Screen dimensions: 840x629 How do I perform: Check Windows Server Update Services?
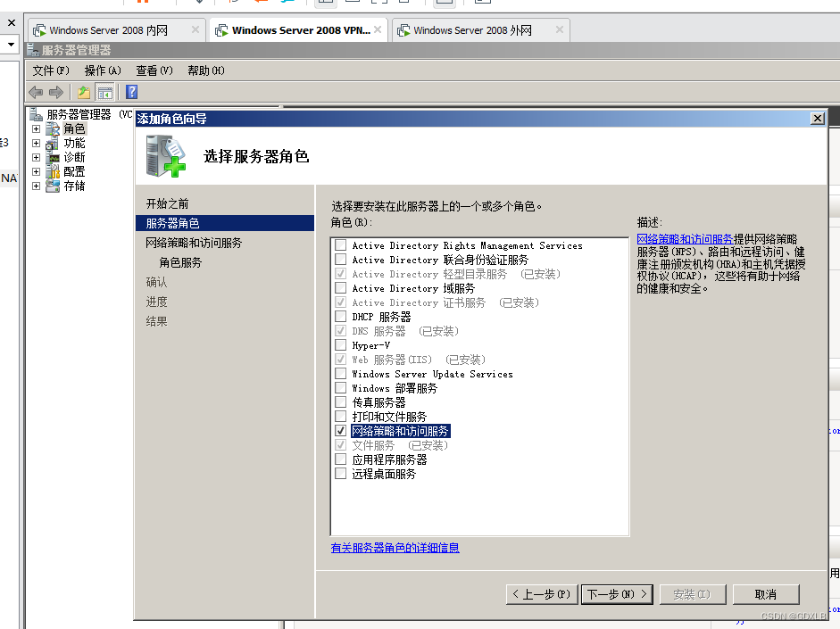click(x=341, y=374)
